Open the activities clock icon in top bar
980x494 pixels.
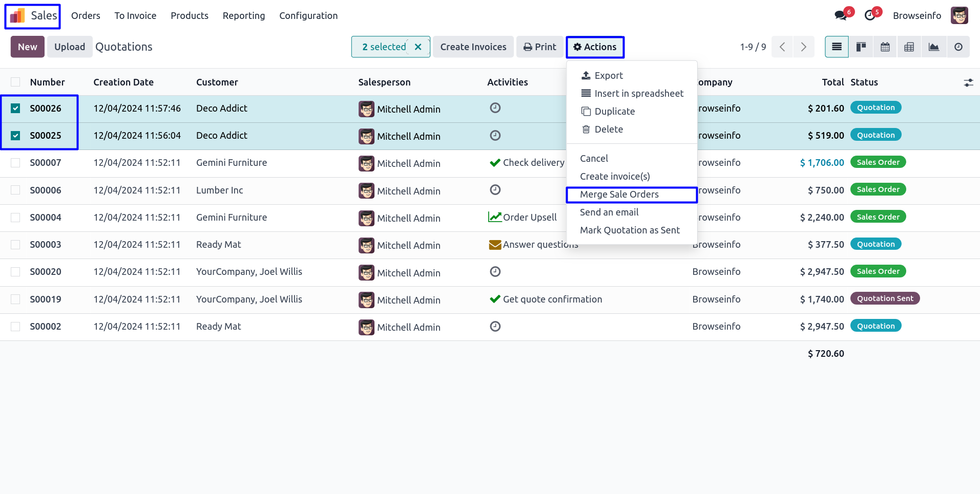(x=870, y=16)
